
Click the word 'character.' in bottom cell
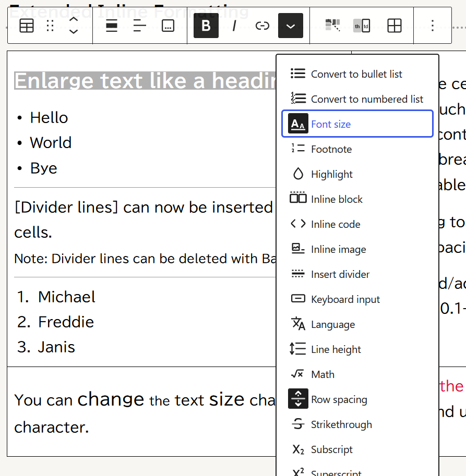(51, 428)
